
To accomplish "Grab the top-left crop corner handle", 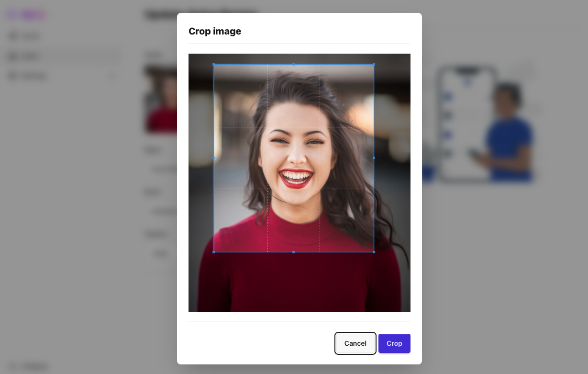I will (214, 64).
